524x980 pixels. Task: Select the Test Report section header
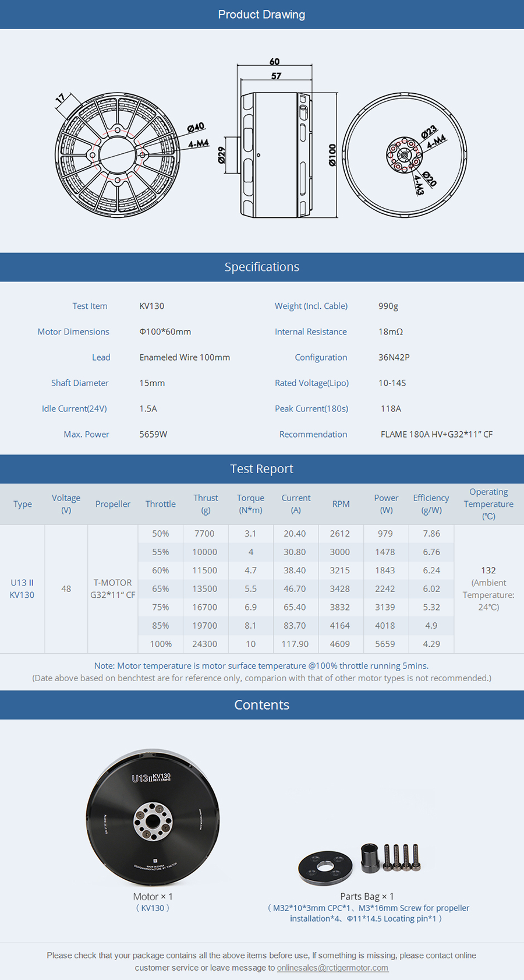262,469
